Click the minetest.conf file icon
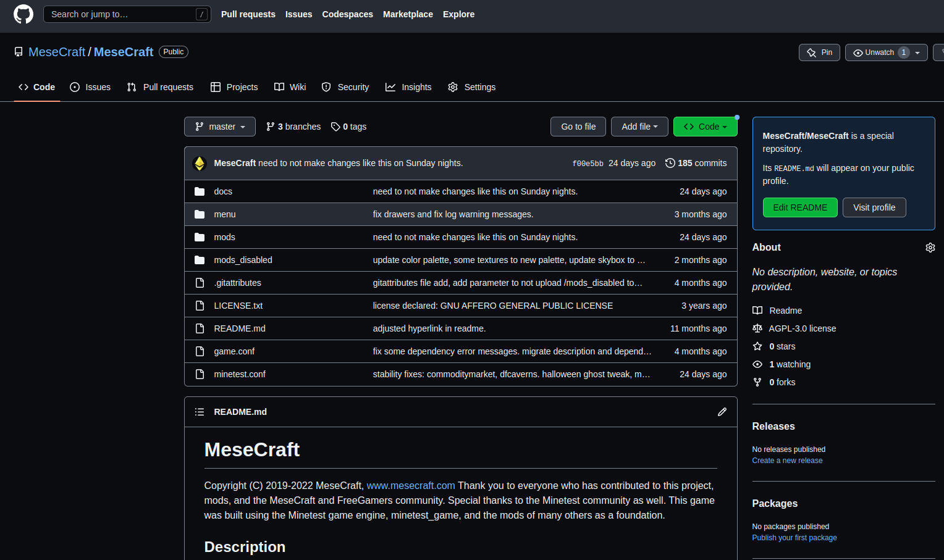The width and height of the screenshot is (944, 560). (200, 374)
